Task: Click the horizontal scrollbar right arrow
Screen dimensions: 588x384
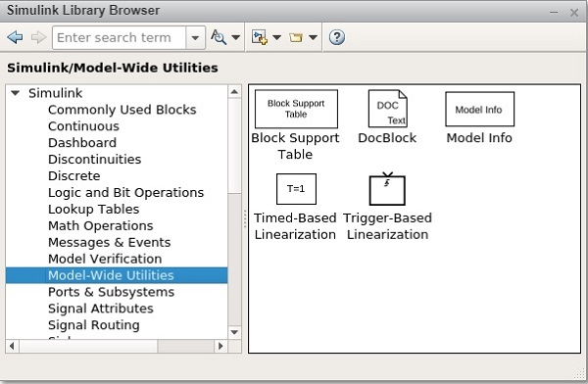Action: [220, 346]
